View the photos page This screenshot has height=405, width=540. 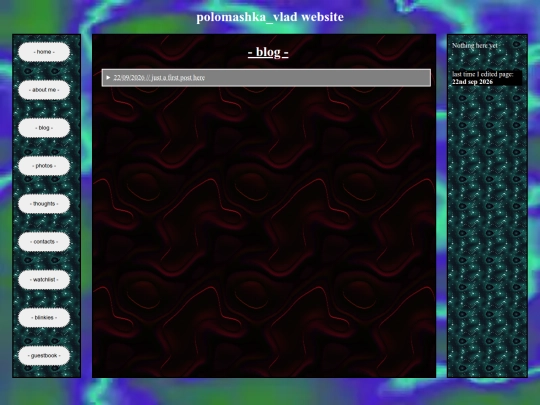click(x=44, y=166)
